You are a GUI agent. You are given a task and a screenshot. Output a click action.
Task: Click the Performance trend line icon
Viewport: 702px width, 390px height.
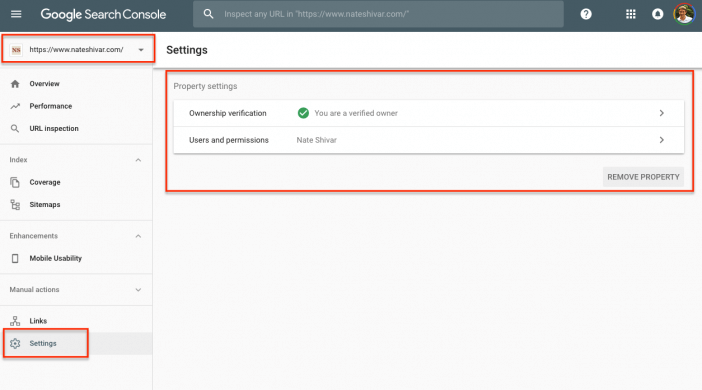coord(15,106)
